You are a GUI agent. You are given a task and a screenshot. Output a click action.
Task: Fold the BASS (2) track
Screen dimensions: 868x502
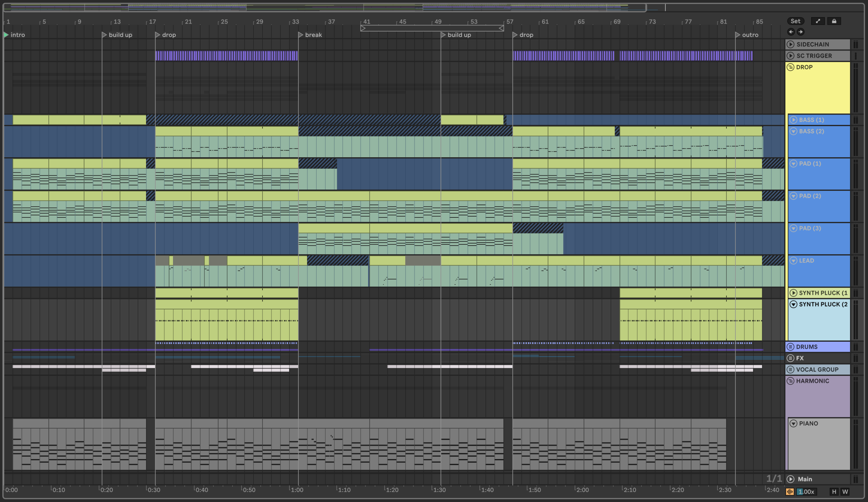coord(793,131)
